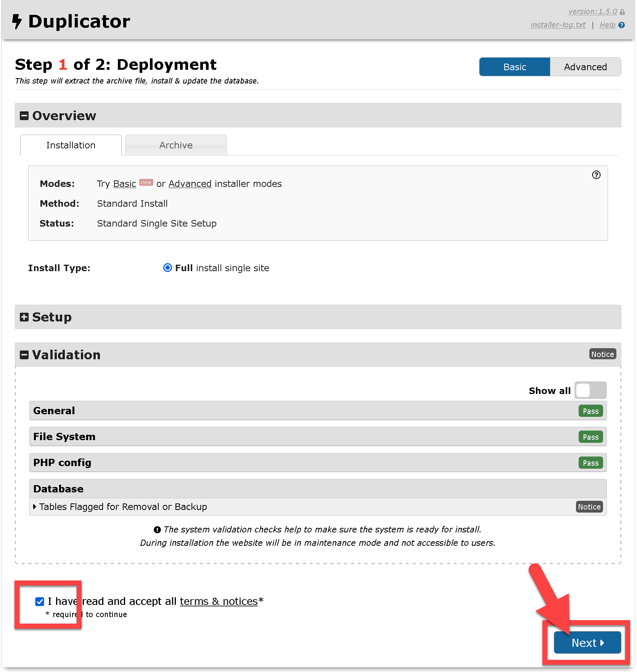Image resolution: width=637 pixels, height=672 pixels.
Task: Open the installer-log.txt link
Action: tap(558, 25)
